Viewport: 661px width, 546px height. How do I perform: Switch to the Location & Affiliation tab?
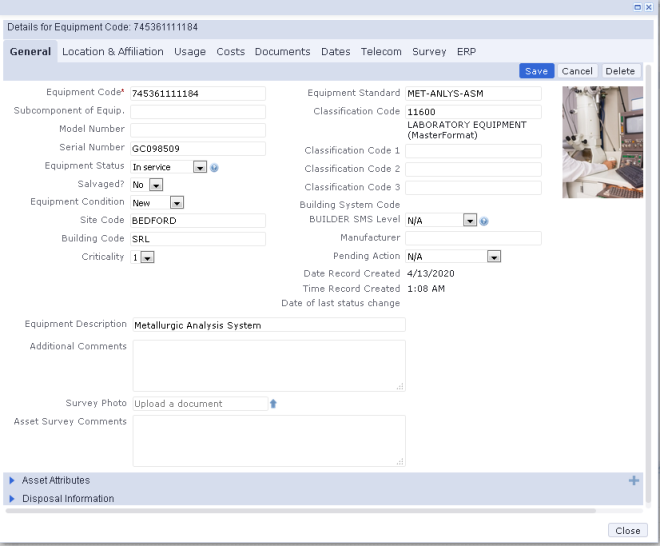pos(113,52)
